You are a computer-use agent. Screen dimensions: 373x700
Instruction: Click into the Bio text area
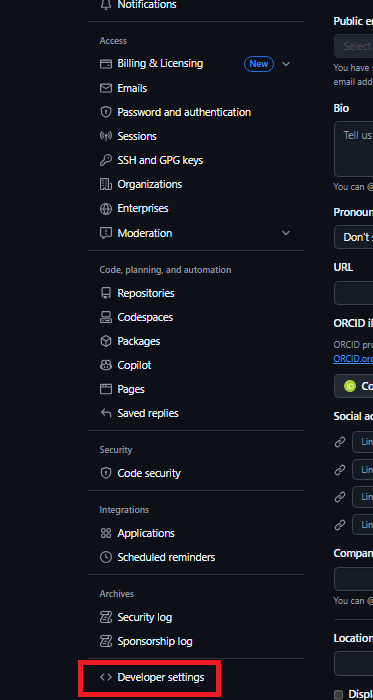click(353, 149)
